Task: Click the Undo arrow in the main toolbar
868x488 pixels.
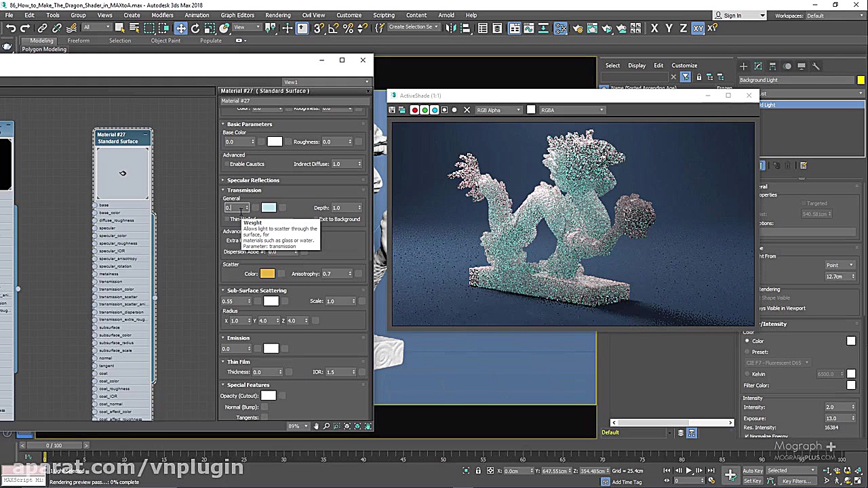Action: click(11, 28)
